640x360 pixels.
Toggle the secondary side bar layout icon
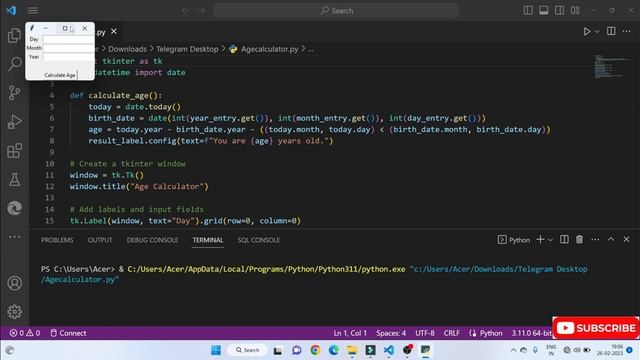559,11
